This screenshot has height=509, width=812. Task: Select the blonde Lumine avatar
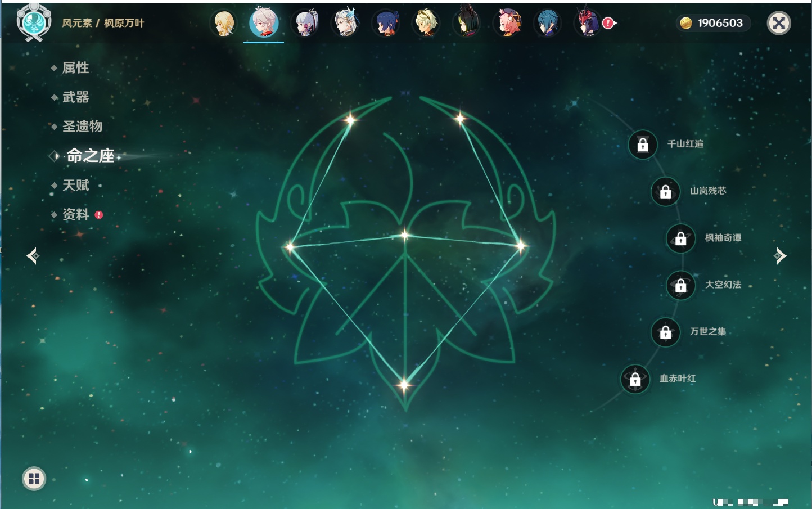pos(223,23)
